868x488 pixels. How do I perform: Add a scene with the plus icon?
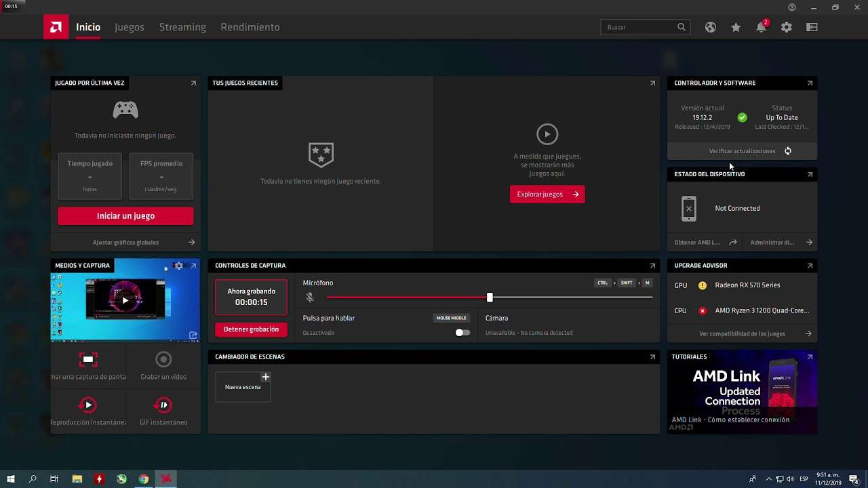266,377
